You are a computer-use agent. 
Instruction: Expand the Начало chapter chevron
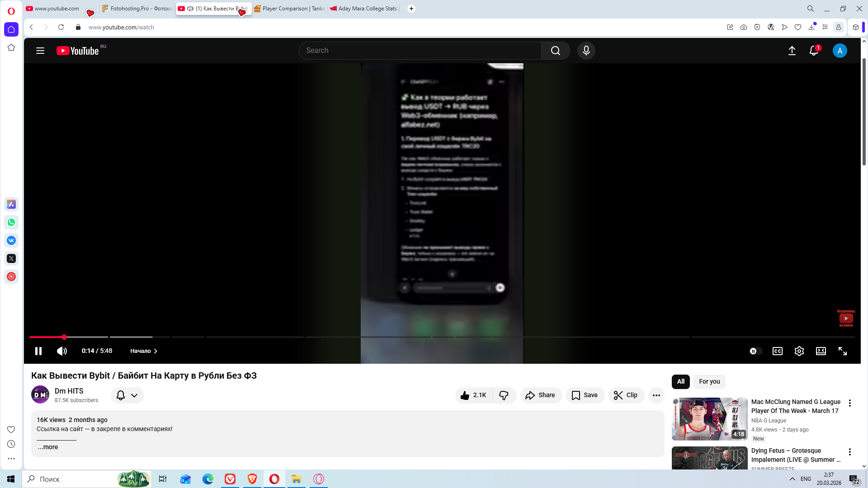point(155,351)
